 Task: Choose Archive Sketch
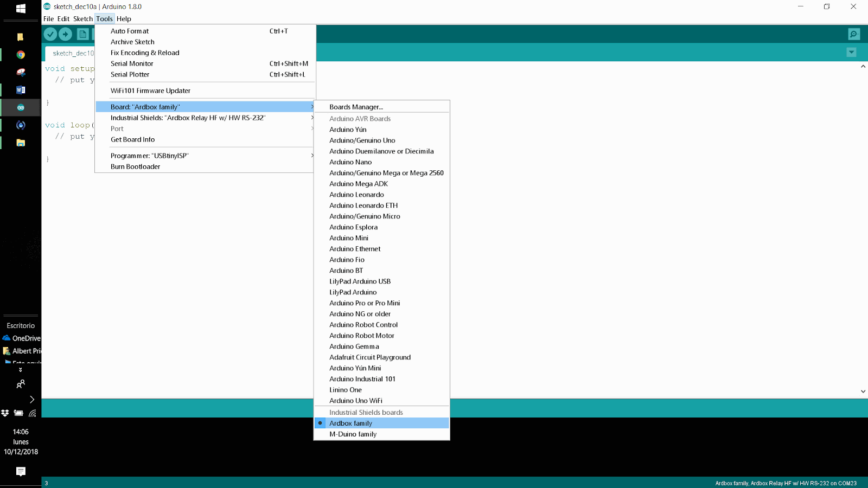click(x=205, y=42)
